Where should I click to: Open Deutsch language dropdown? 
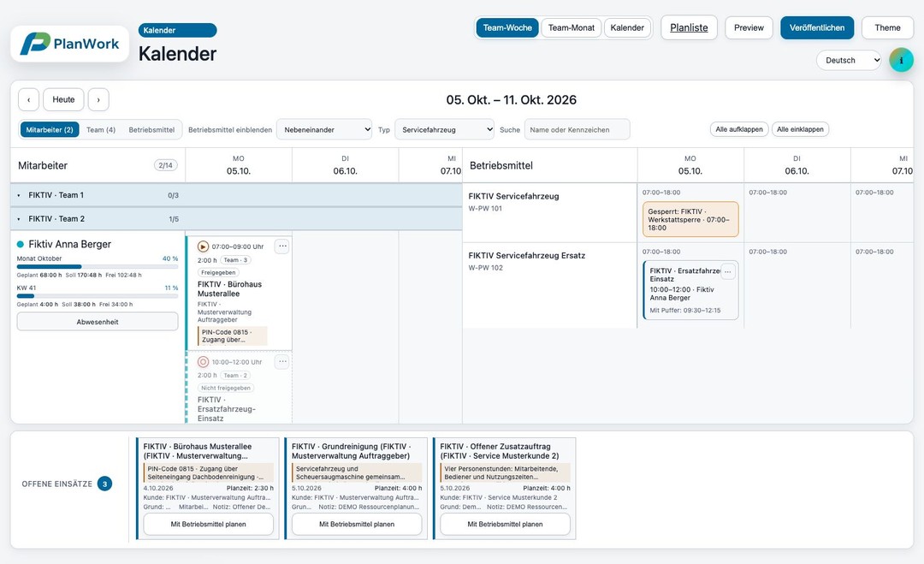coord(849,60)
